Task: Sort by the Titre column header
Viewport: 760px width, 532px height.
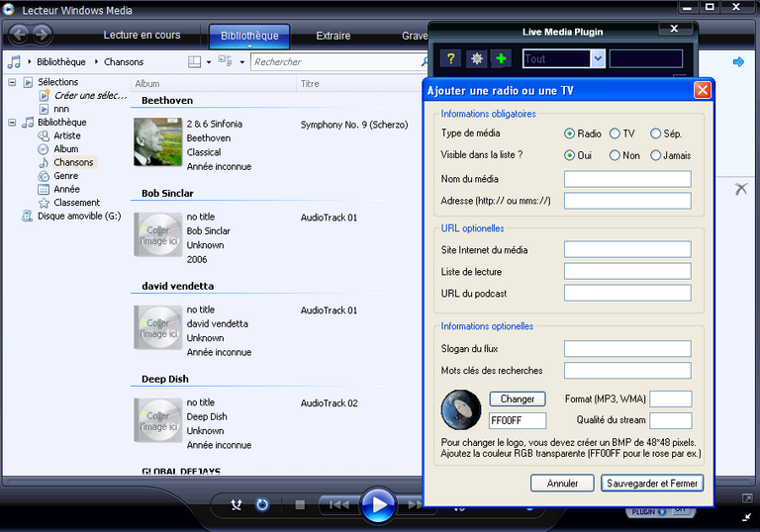Action: click(x=358, y=84)
